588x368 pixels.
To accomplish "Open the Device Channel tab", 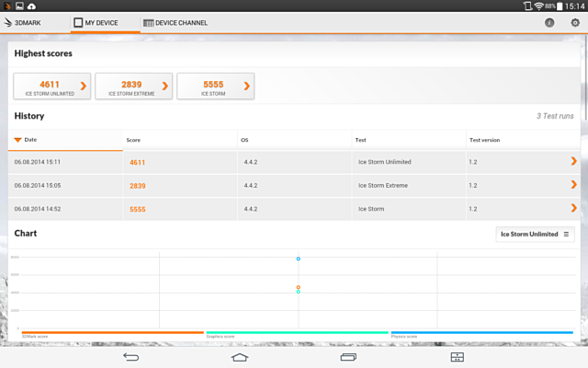I will coord(175,23).
